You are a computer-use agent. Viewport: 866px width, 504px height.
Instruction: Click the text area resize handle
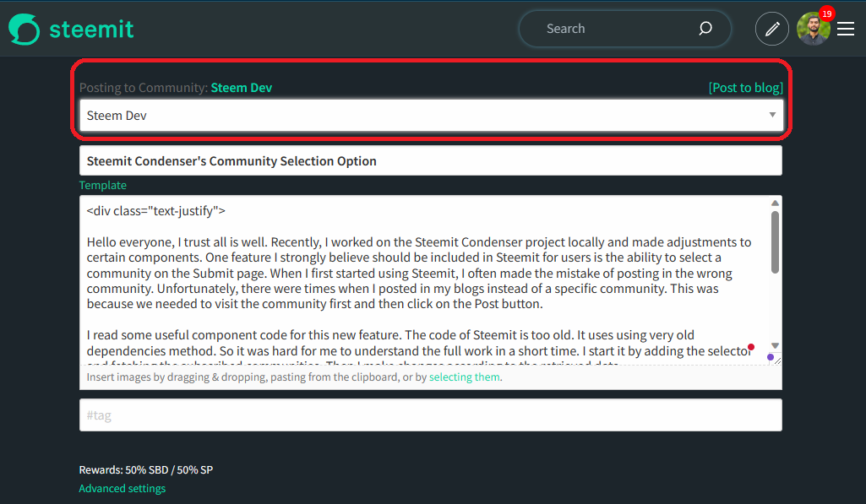(777, 360)
